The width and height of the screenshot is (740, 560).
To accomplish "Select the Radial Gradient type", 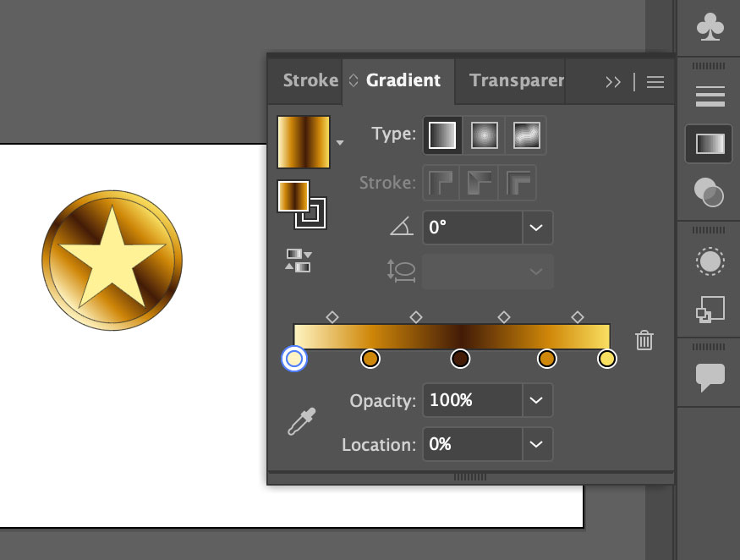I will [485, 135].
